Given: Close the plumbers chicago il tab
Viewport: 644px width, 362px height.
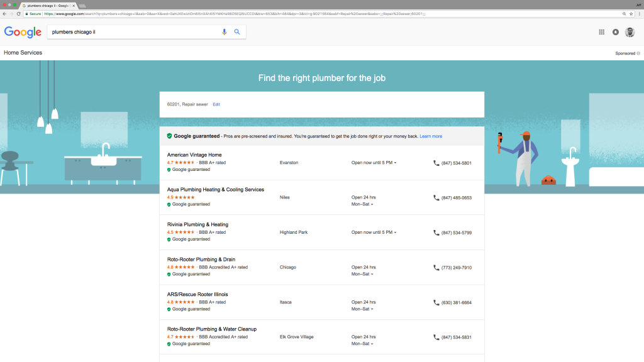Looking at the screenshot, I should point(74,6).
